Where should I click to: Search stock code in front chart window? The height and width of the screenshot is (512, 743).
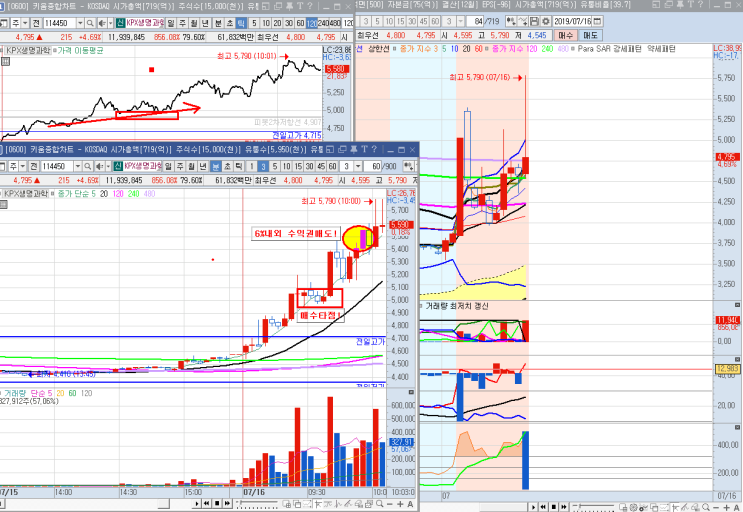coord(87,166)
